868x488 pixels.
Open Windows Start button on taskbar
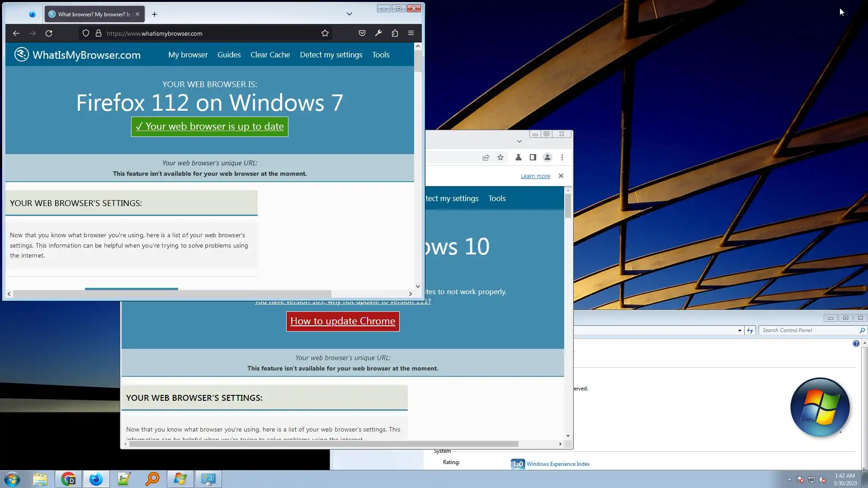point(12,479)
